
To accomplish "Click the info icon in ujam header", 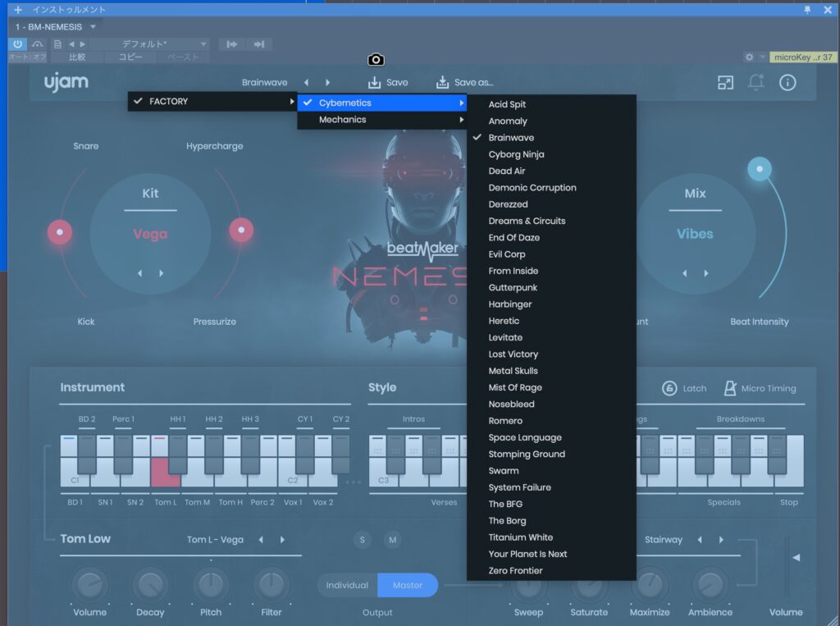I will [x=787, y=82].
